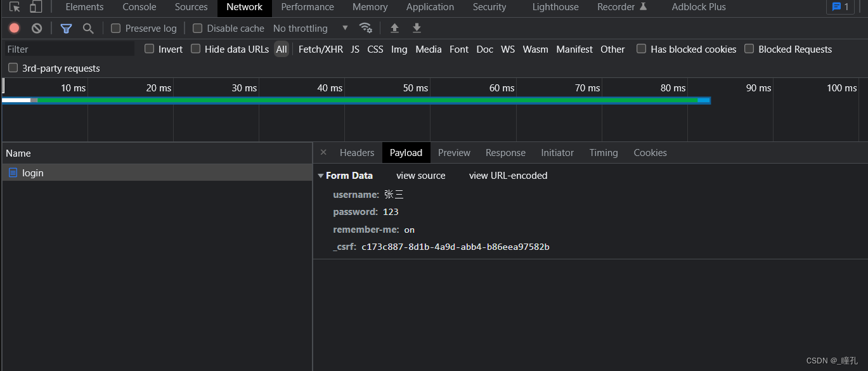Viewport: 868px width, 371px height.
Task: Filter requests by Media
Action: pos(429,49)
